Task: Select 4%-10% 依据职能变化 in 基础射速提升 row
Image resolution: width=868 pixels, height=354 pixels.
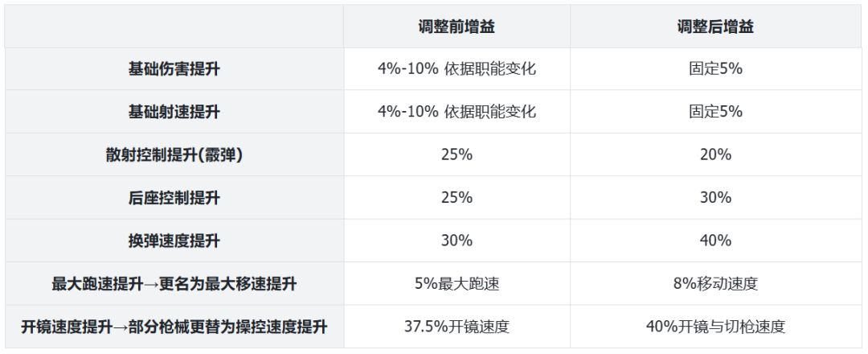Action: tap(456, 112)
